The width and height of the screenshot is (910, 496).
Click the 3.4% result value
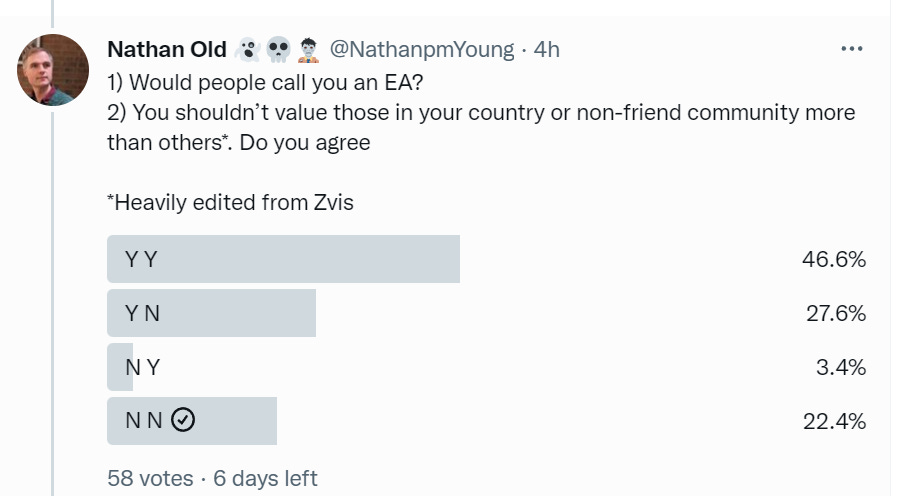point(841,367)
